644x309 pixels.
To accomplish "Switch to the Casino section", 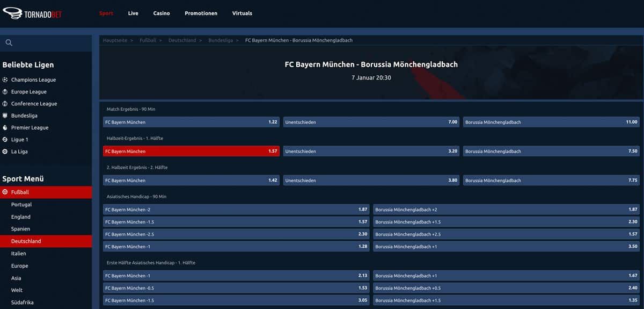I will [162, 13].
